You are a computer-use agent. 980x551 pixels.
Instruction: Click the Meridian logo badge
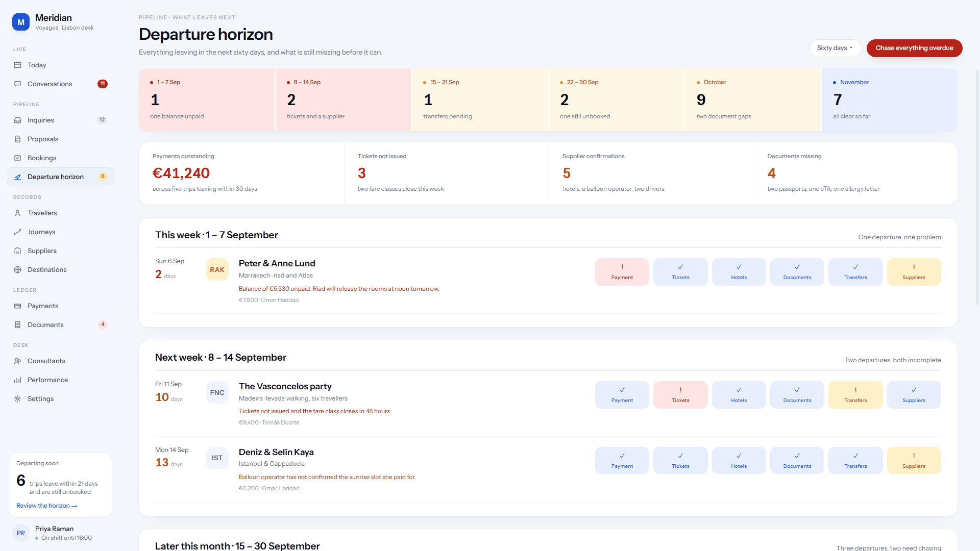(x=21, y=22)
